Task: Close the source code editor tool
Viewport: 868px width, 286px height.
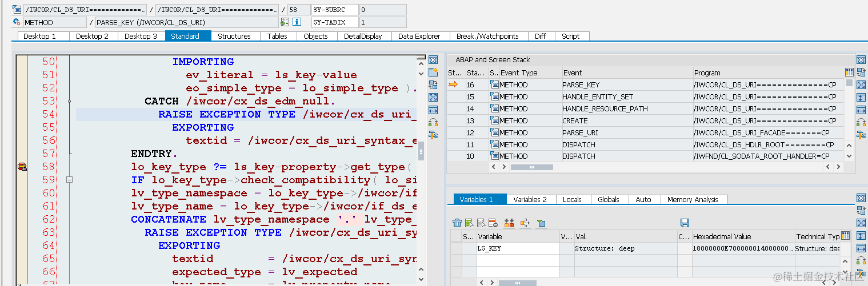Action: coord(433,59)
